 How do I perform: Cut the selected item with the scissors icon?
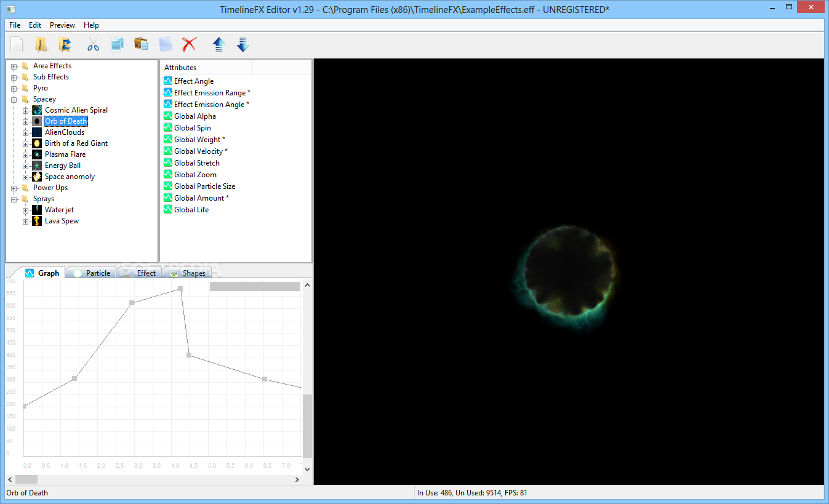click(x=93, y=44)
